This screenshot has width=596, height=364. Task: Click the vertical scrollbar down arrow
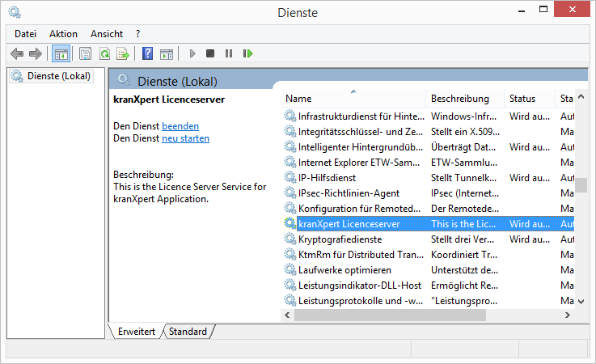click(581, 301)
